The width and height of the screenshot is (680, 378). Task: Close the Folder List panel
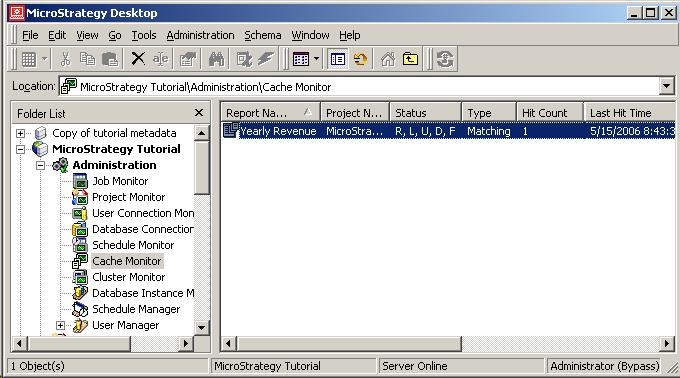pyautogui.click(x=199, y=113)
